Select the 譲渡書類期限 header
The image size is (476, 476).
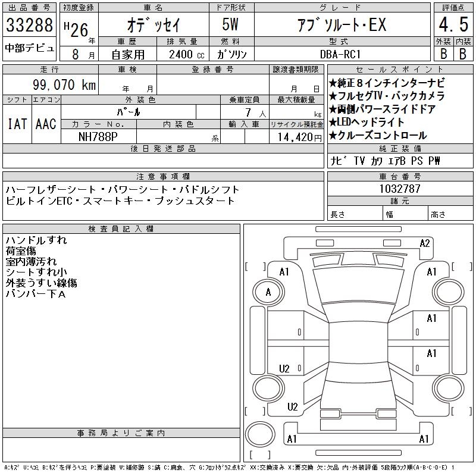point(296,70)
